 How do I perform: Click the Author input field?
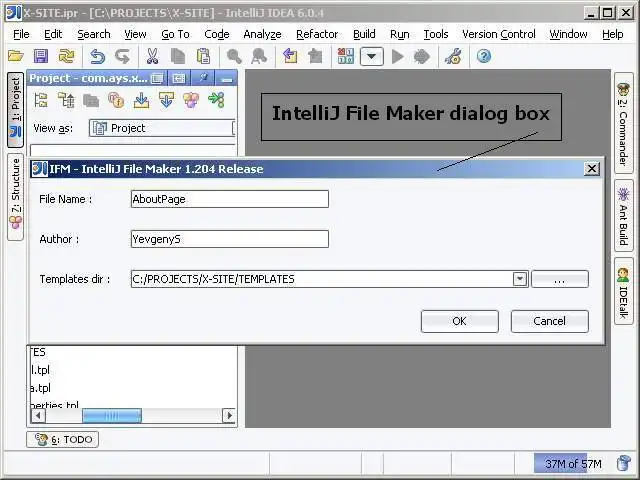coord(230,239)
